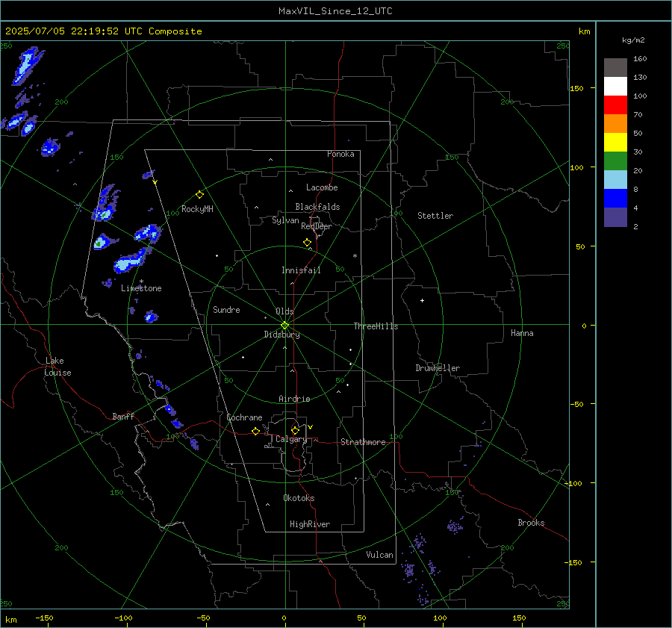672x628 pixels.
Task: Click the Stettler town label
Action: click(435, 216)
